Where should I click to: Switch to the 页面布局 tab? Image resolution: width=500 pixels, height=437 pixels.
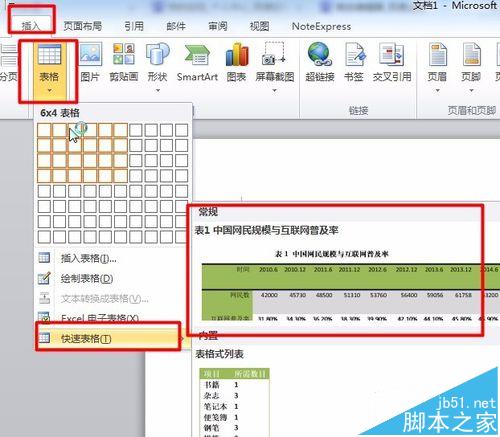(x=83, y=26)
